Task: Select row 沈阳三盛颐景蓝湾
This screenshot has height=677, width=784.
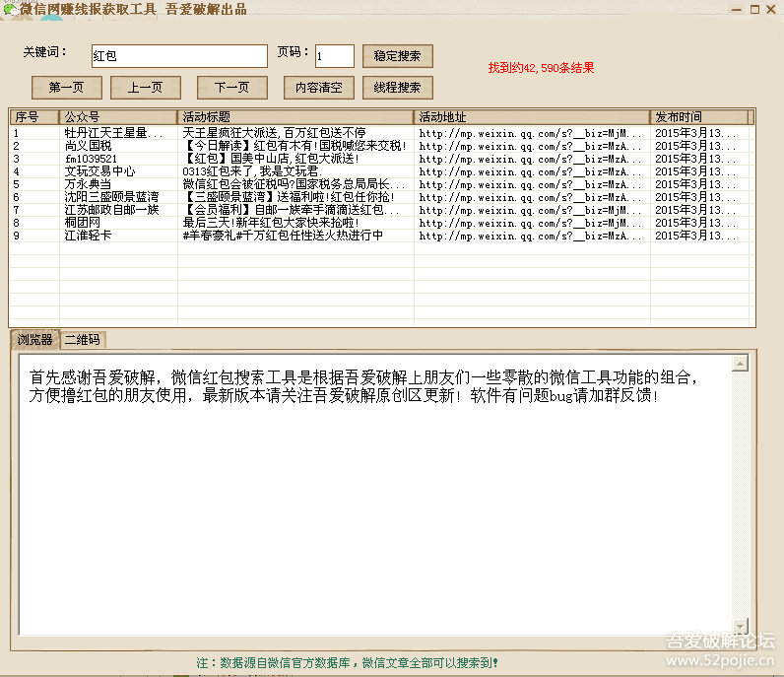Action: click(x=382, y=197)
